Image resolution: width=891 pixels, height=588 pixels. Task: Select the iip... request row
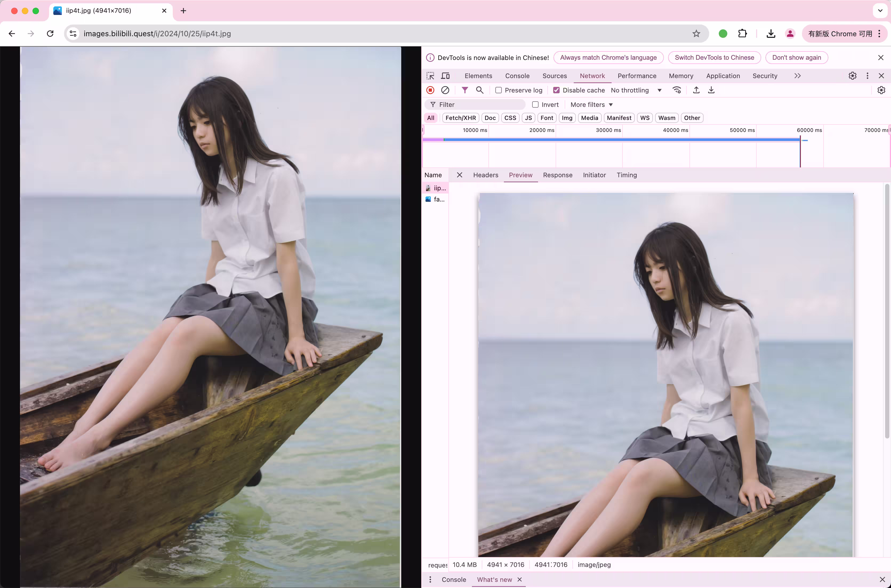click(x=435, y=188)
